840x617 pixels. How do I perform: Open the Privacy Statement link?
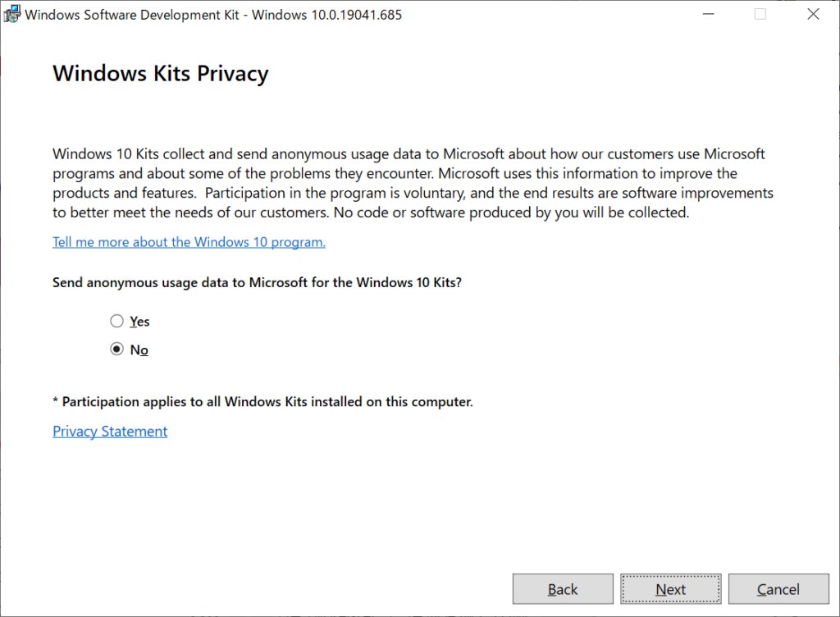[109, 431]
